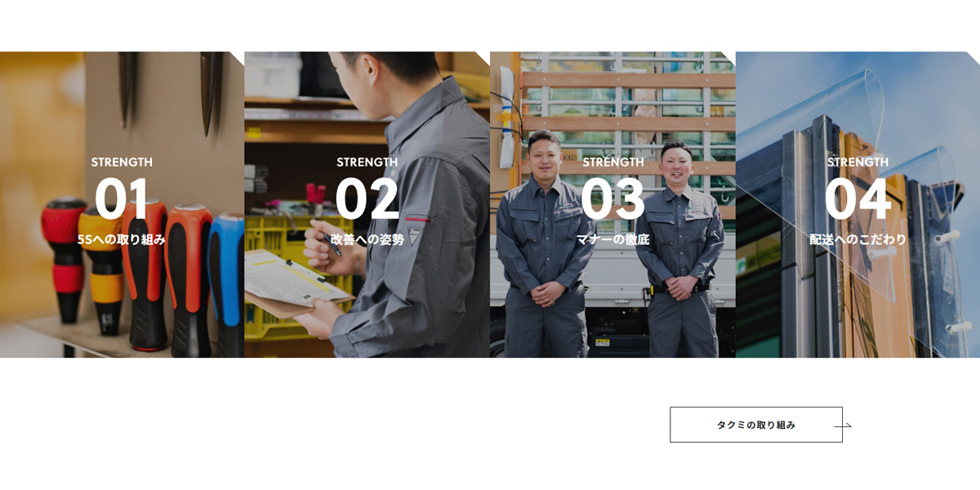Click the STRENGTH label above 01
Image resolution: width=980 pixels, height=490 pixels.
(122, 163)
